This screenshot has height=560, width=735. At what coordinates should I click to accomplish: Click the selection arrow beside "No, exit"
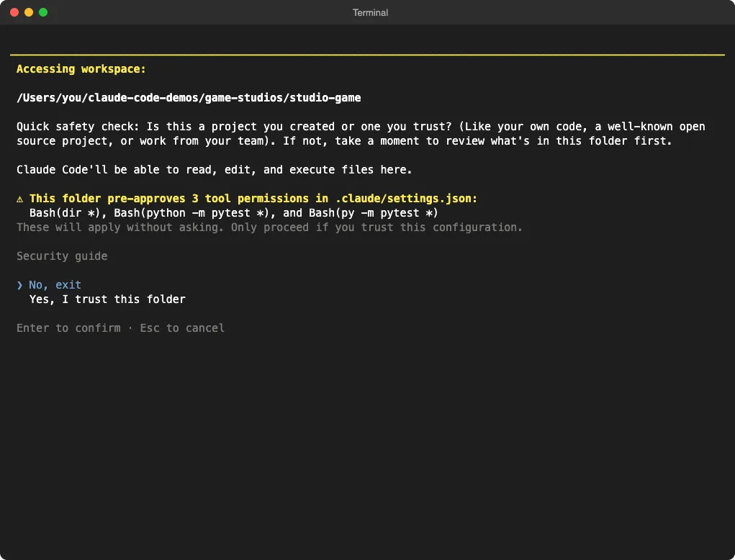coord(19,285)
